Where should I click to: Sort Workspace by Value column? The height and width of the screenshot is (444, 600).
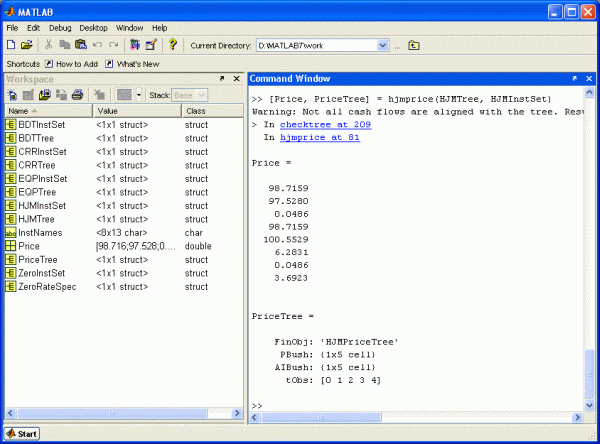pos(137,111)
